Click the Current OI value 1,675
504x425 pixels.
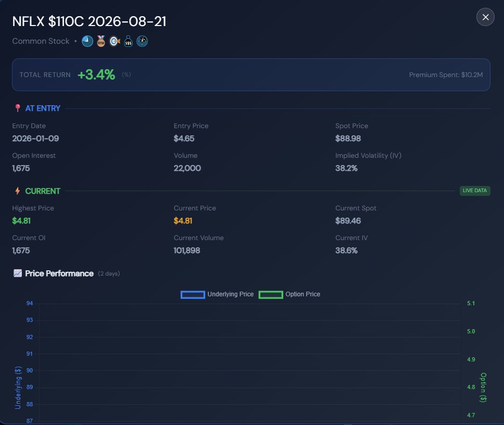(x=21, y=251)
